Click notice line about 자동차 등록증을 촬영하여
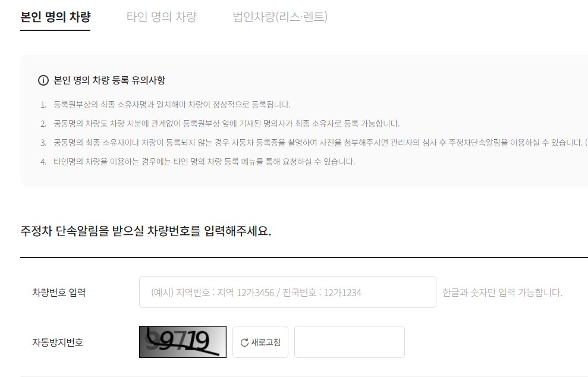Viewport: 588px width, 377px height. click(320, 143)
